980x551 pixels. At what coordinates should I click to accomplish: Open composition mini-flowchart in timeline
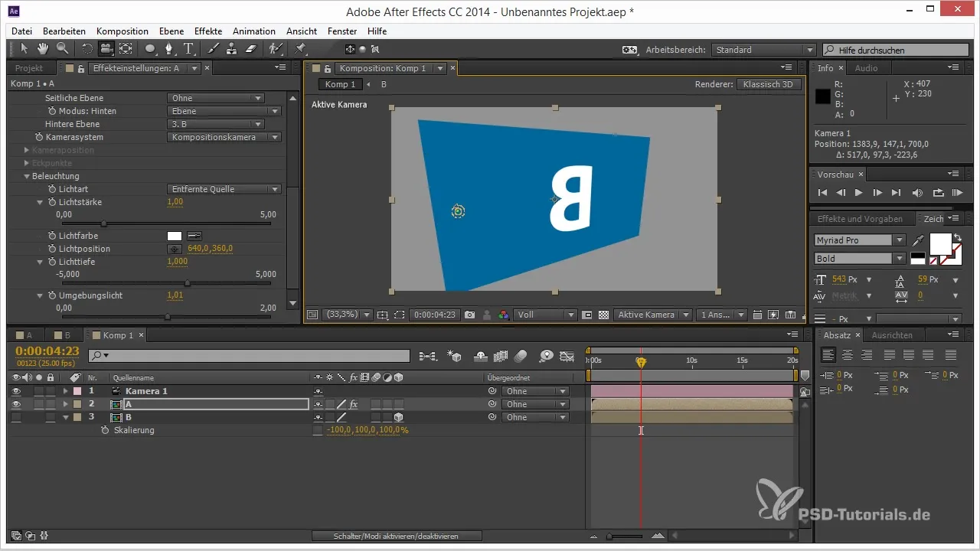427,356
